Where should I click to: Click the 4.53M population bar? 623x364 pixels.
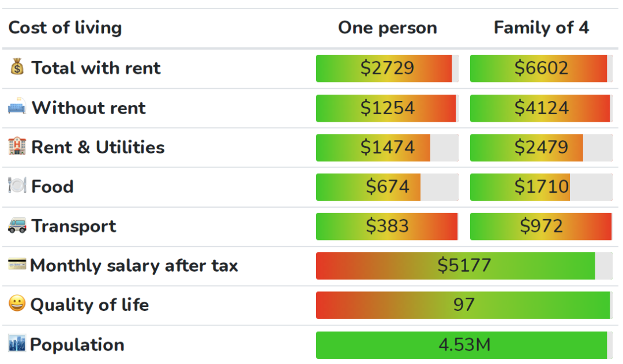coord(464,344)
